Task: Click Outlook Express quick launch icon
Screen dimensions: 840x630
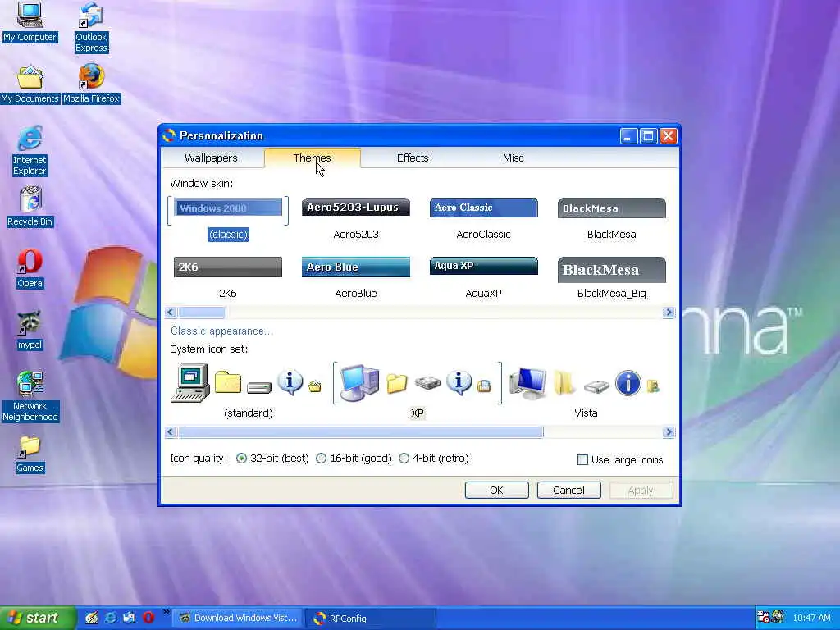Action: tap(129, 618)
